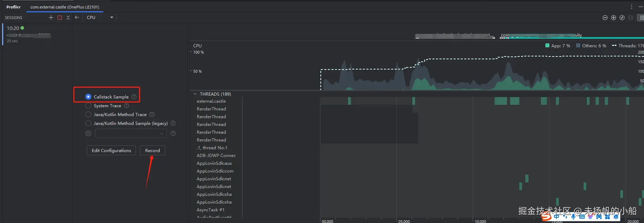Click the grey-blue Others legend color swatch

click(x=578, y=46)
